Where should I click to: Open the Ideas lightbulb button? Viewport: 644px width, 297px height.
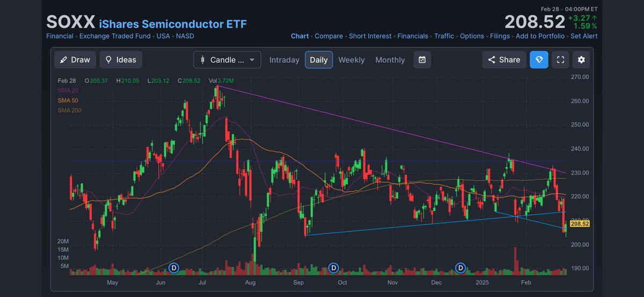pos(121,60)
